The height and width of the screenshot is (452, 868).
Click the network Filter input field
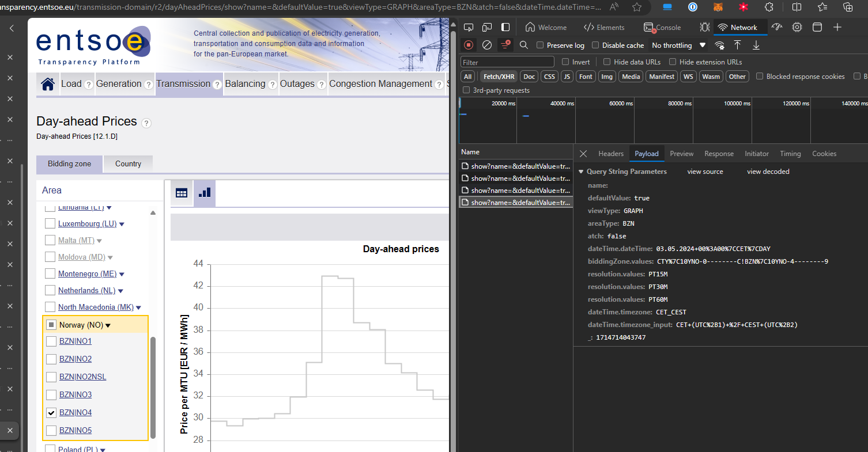pyautogui.click(x=507, y=62)
